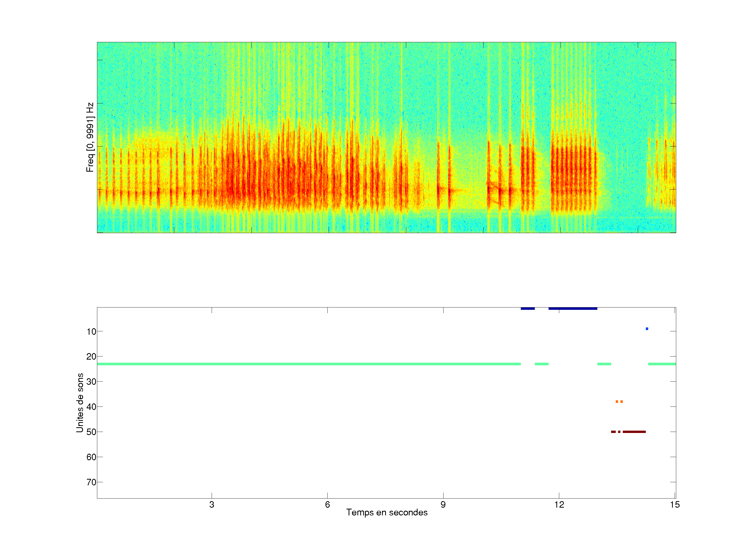
Task: Click the y-axis tick label 70
Action: click(91, 482)
